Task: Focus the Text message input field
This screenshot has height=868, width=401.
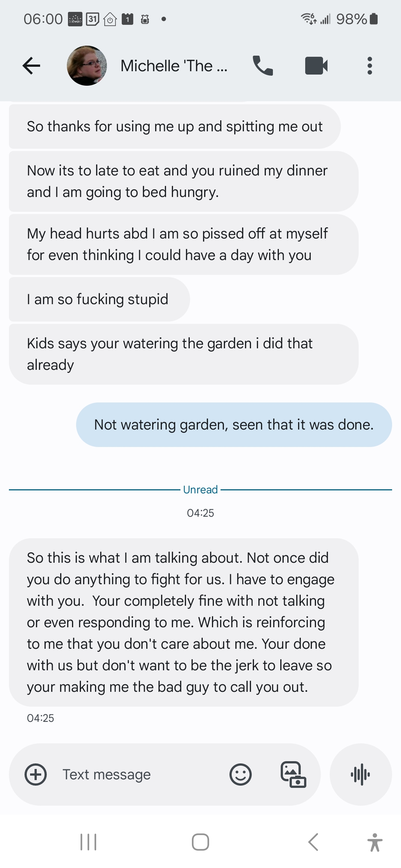Action: tap(141, 775)
